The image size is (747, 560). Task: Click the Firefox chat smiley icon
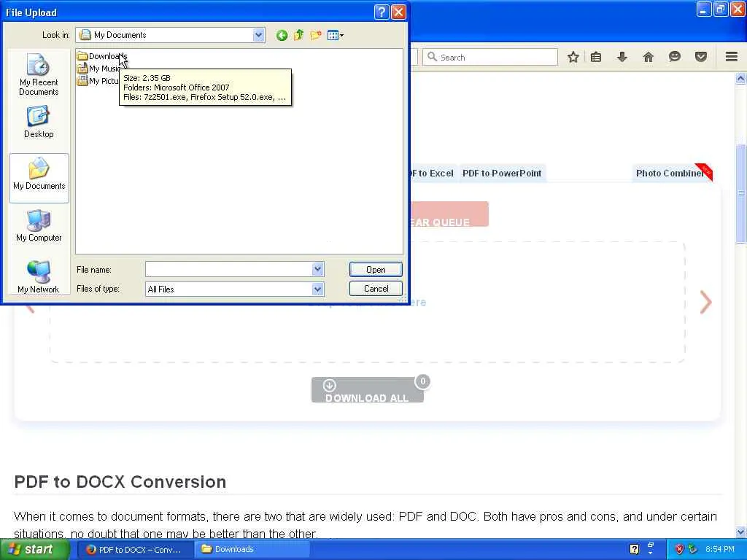click(675, 57)
